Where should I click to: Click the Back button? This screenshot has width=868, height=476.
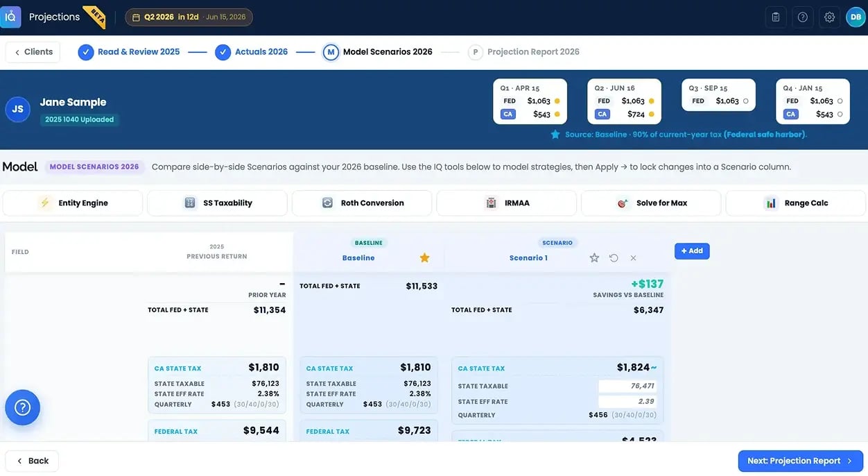[32, 461]
